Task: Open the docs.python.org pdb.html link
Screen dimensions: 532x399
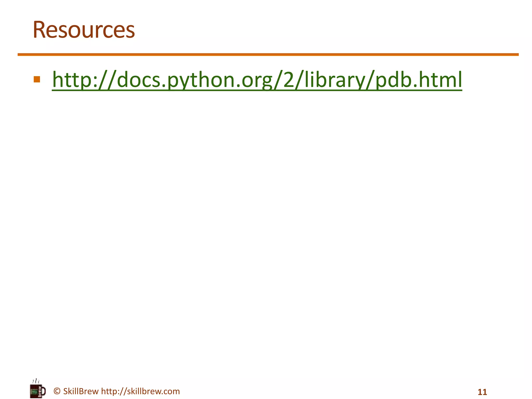Action: (x=257, y=80)
